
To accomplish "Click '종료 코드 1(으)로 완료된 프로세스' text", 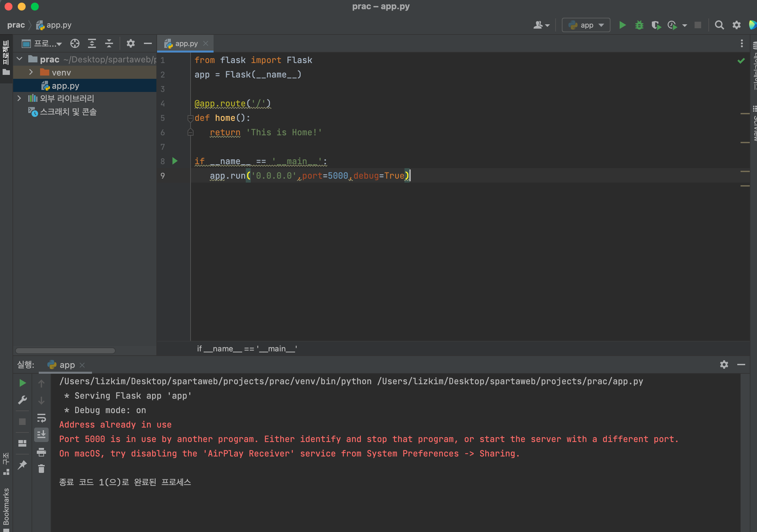I will (x=125, y=482).
